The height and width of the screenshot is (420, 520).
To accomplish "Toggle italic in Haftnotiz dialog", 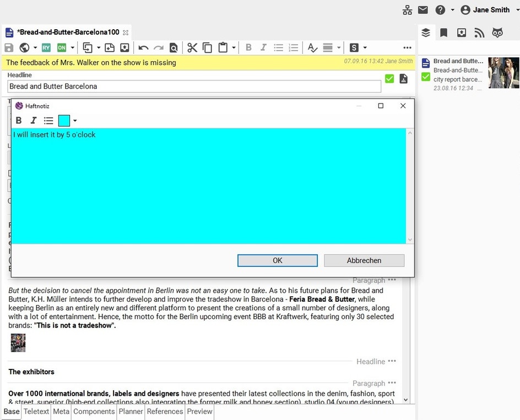I will [x=33, y=121].
